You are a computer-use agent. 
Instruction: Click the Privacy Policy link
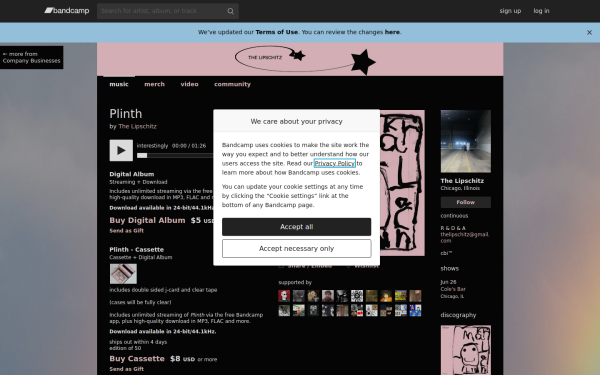[x=335, y=163]
